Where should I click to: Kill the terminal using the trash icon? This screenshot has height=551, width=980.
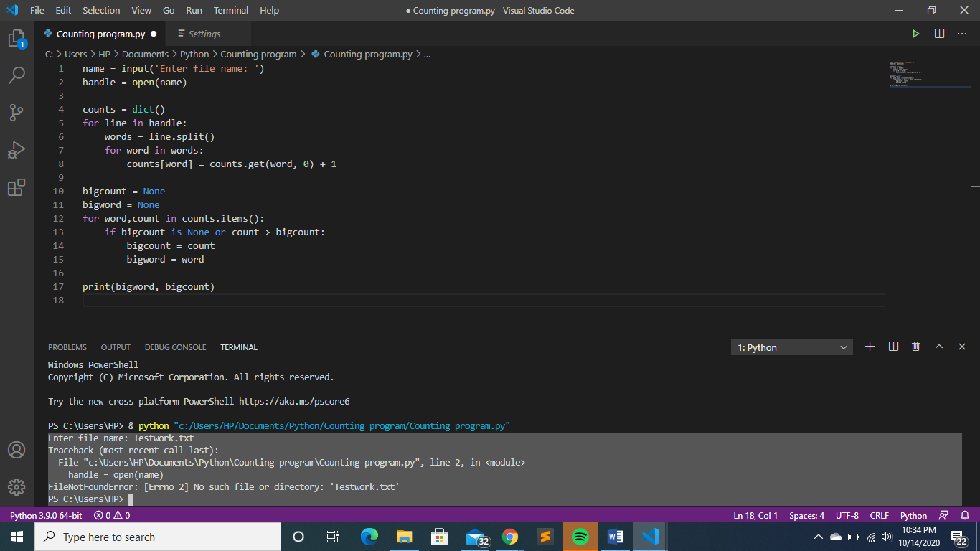915,346
